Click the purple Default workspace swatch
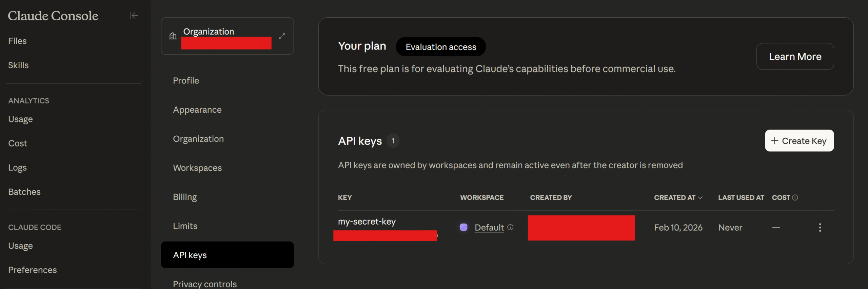Screen dimensions: 868x289 coord(463,227)
